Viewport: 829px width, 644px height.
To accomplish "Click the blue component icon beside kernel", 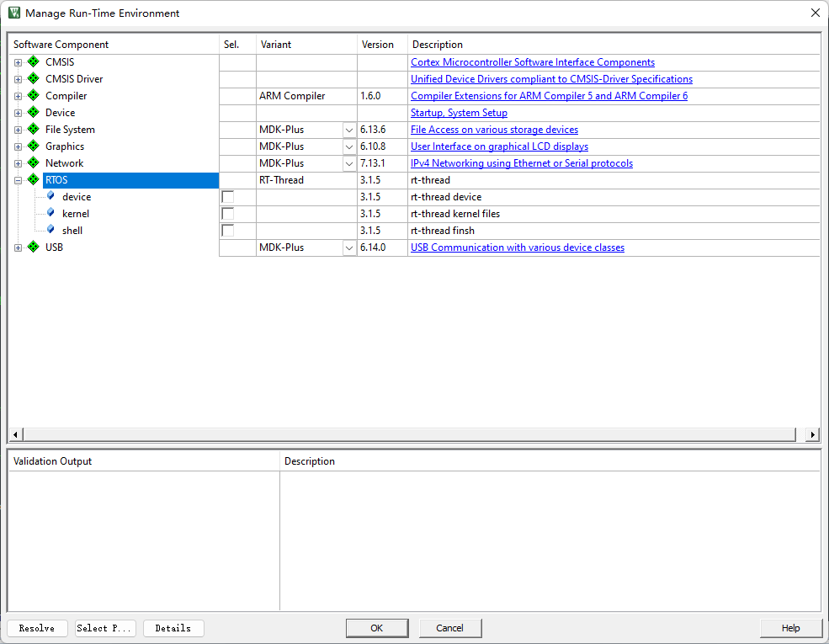I will tap(50, 214).
